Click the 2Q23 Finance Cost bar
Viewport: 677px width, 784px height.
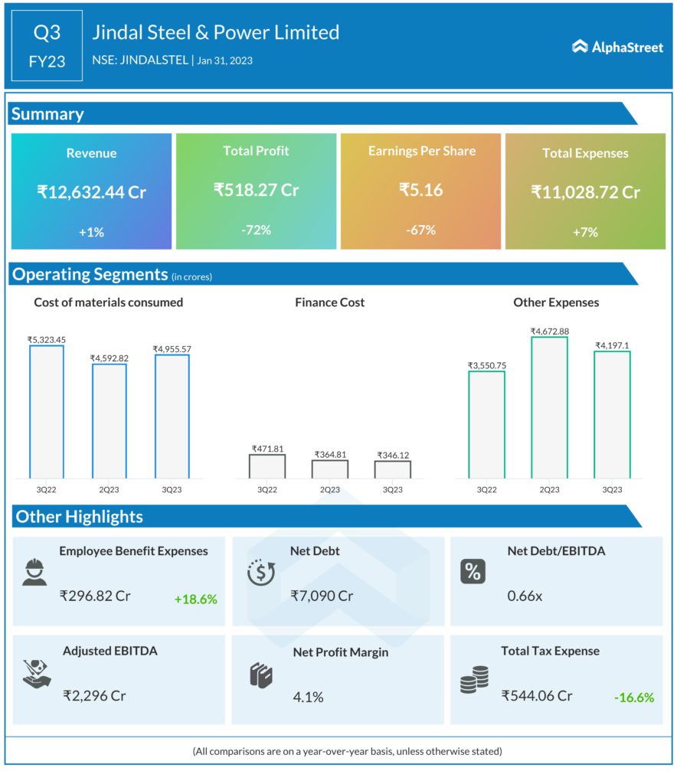329,469
